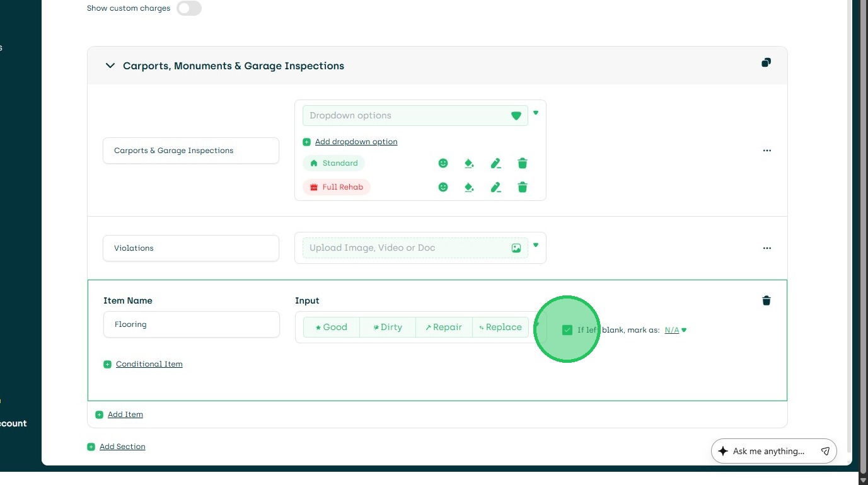The image size is (868, 485).
Task: Open more options for Violations item
Action: [x=767, y=248]
